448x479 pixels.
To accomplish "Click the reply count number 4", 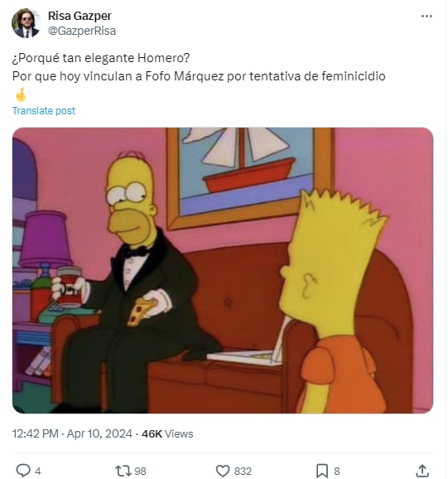I will 38,471.
